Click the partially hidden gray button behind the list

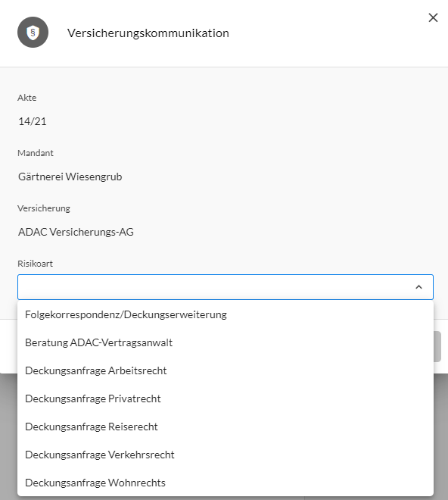[x=437, y=346]
